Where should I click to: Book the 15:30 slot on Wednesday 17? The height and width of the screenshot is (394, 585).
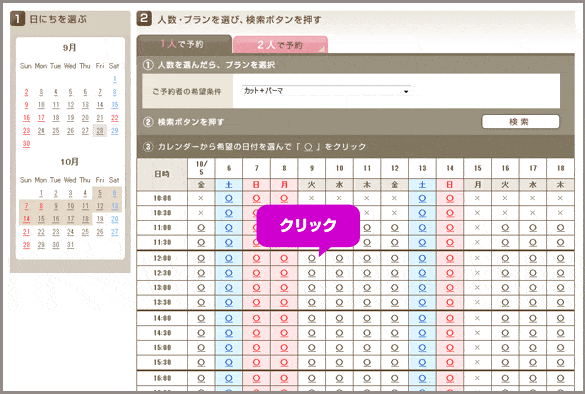(x=533, y=362)
